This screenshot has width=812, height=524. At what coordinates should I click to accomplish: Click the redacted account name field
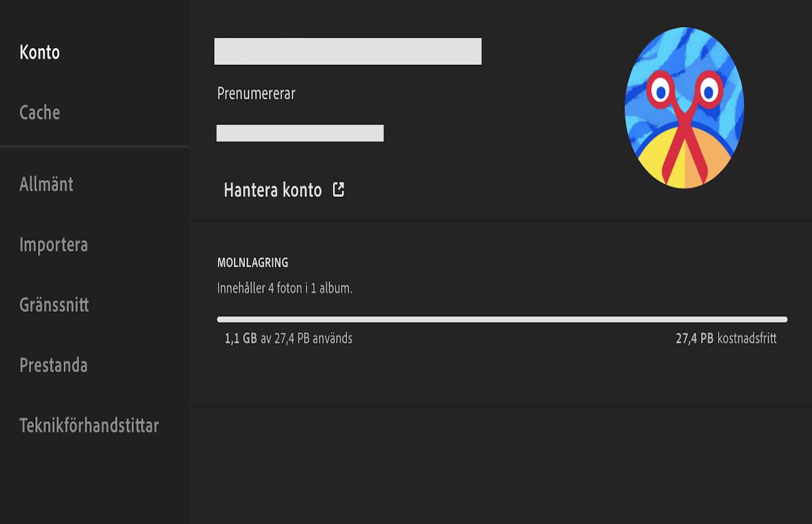347,51
